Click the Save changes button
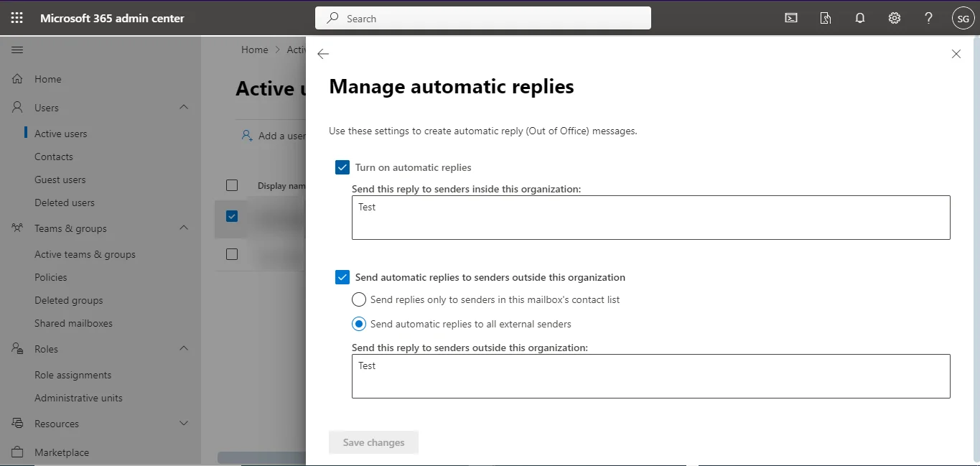The height and width of the screenshot is (466, 980). tap(373, 442)
